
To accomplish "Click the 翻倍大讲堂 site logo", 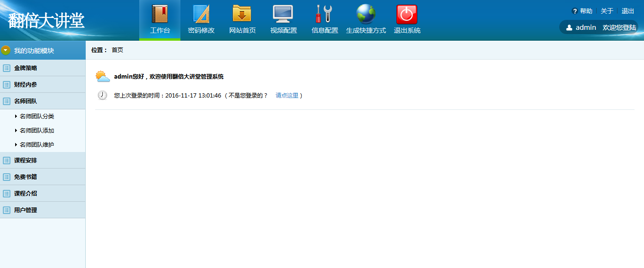I will tap(46, 20).
